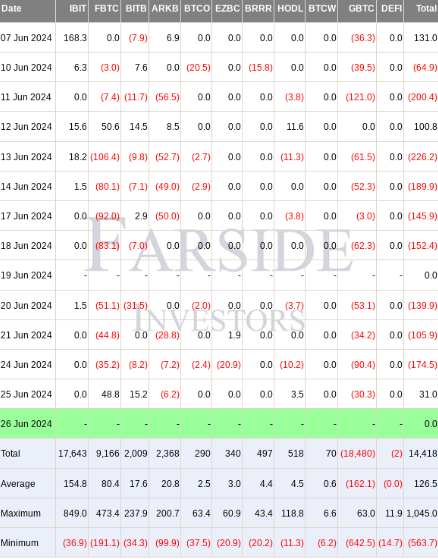Select the 24 Jun 2024 EZBC value (20.9)
The image size is (438, 559).
pyautogui.click(x=228, y=365)
